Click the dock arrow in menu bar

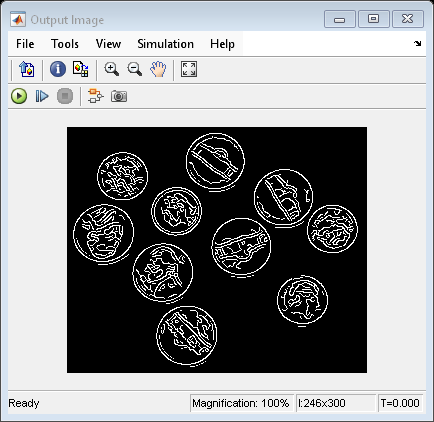pos(417,43)
